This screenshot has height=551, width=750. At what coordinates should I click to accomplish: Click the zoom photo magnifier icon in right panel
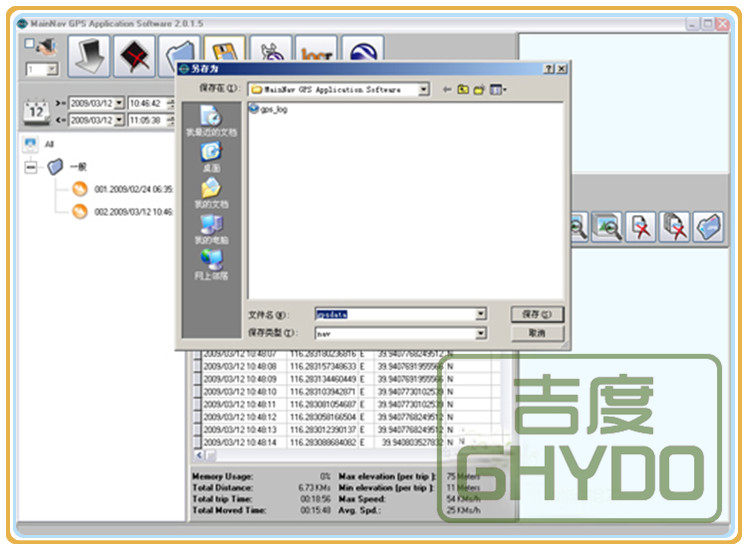(607, 226)
